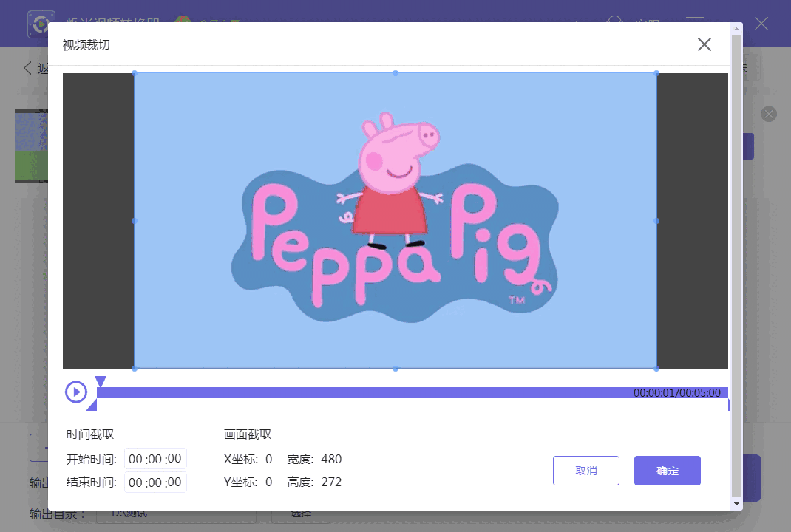Screen dimensions: 791x532
Task: Click dialog scrollbar up arrow
Action: click(x=736, y=29)
